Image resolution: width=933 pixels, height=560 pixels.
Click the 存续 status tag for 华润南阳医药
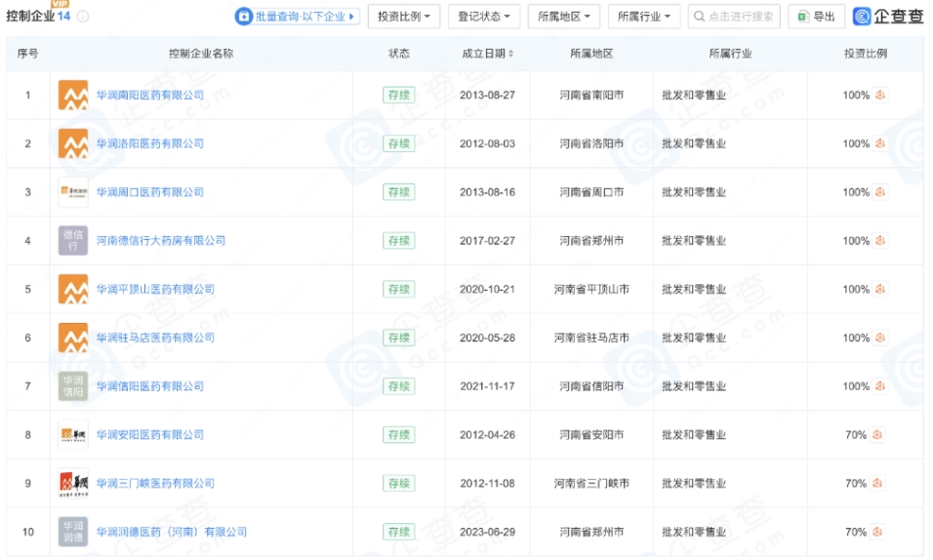tap(398, 96)
